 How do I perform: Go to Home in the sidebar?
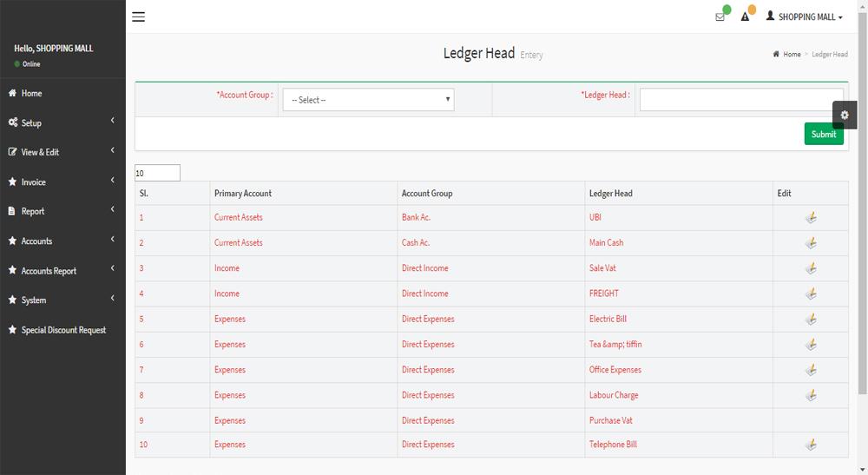tap(62, 93)
